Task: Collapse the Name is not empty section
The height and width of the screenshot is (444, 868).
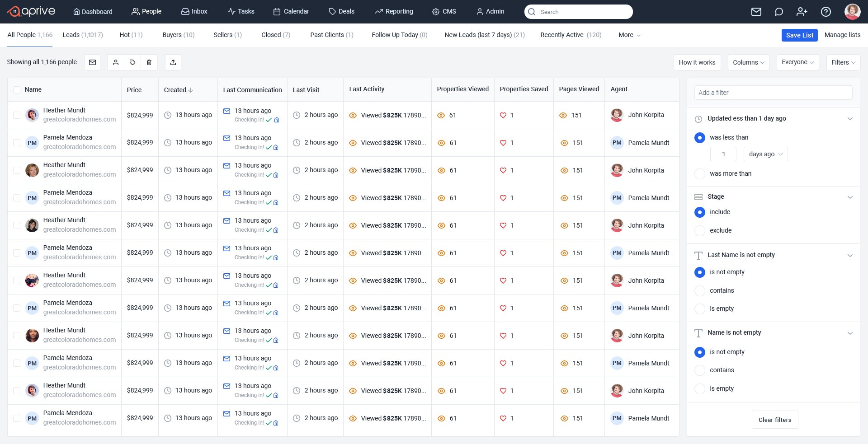Action: [x=850, y=333]
